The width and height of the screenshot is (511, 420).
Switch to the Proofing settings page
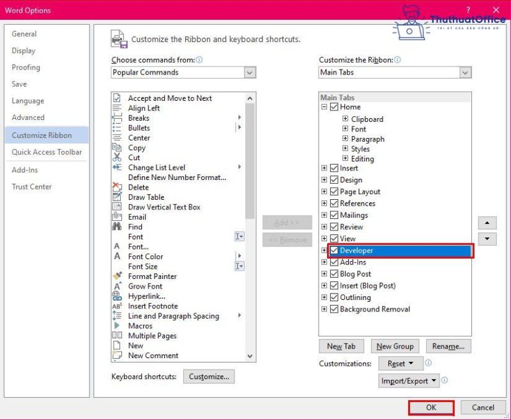tap(26, 68)
